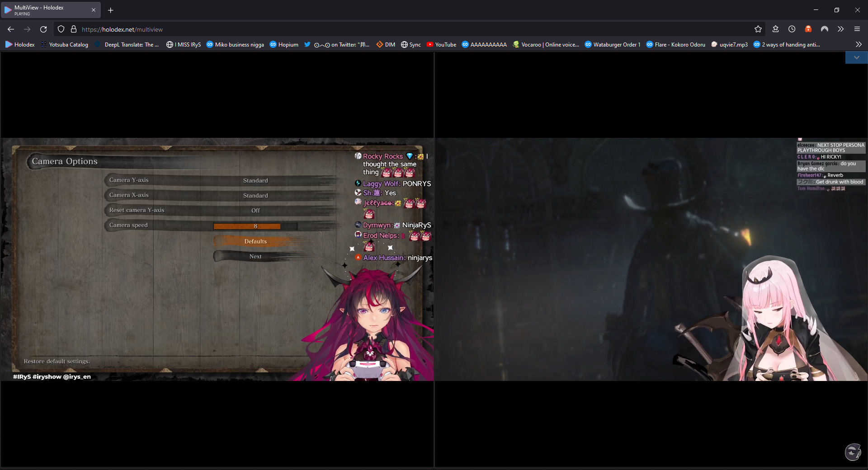
Task: Click the Reset camera Y-axis Off setting
Action: tap(222, 210)
